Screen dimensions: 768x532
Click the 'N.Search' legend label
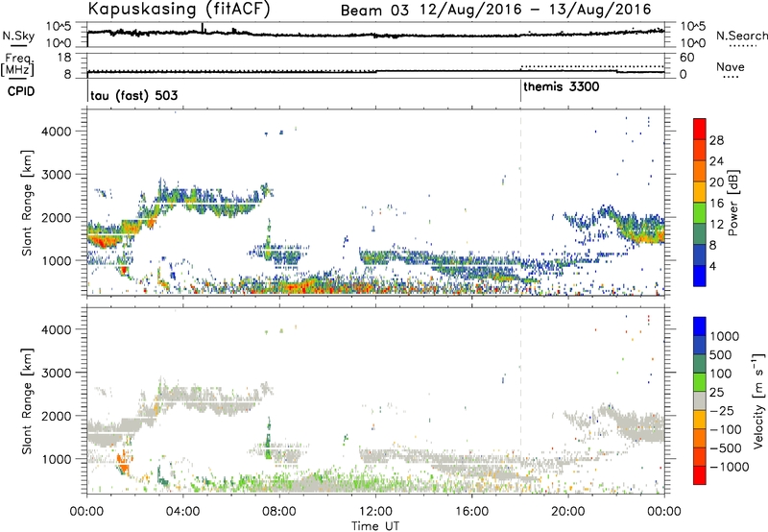(741, 36)
